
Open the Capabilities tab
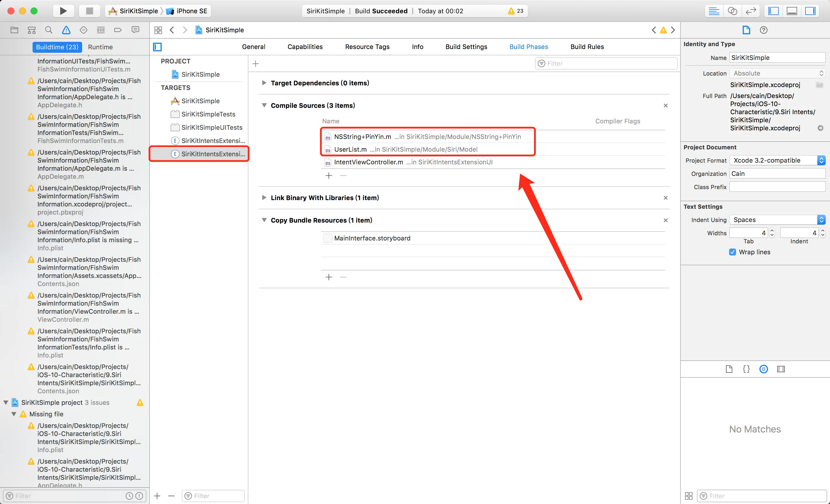click(x=305, y=47)
